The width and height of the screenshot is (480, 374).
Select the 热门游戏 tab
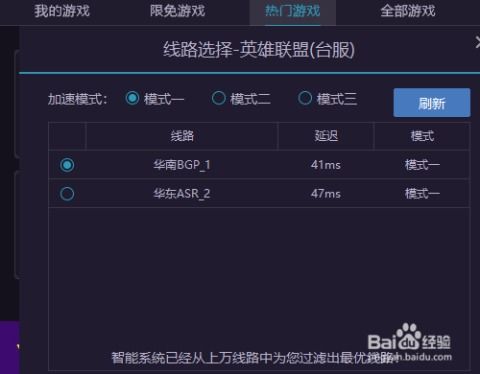292,12
